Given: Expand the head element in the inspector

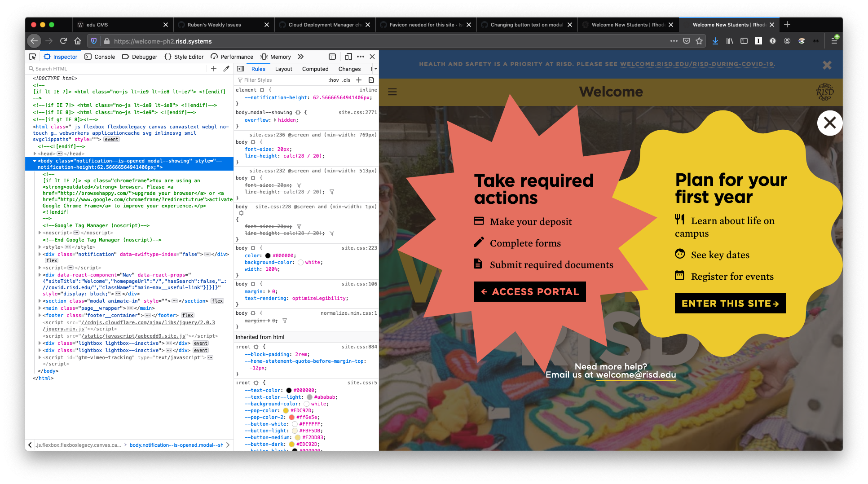Looking at the screenshot, I should pyautogui.click(x=35, y=154).
